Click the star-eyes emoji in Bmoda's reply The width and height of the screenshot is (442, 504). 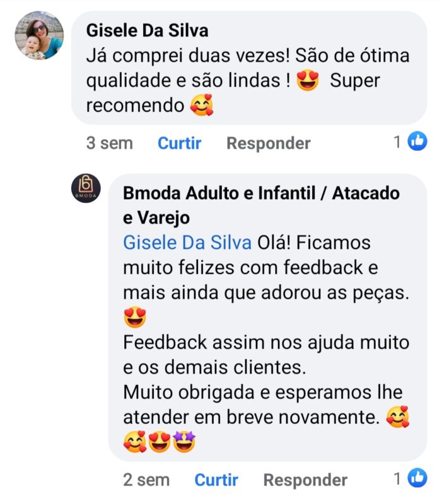click(184, 442)
